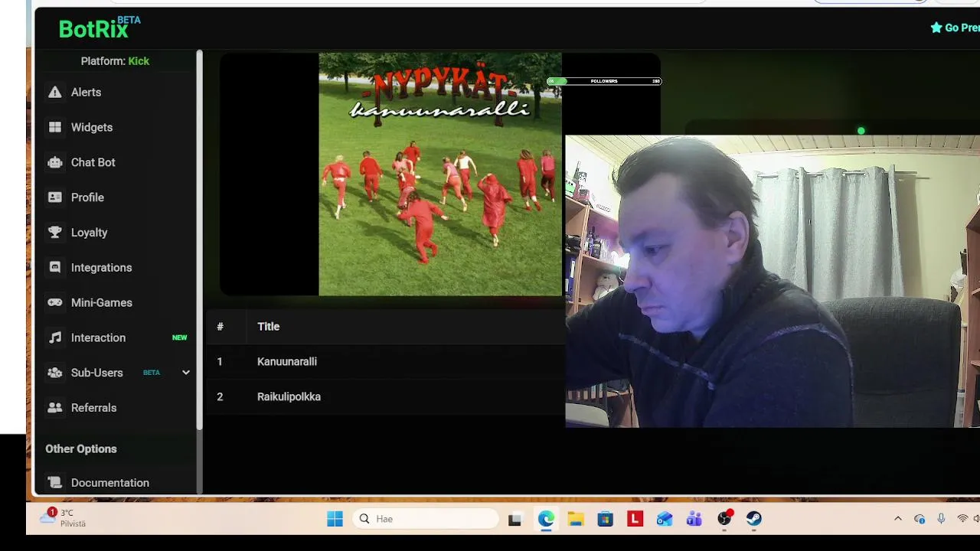
Task: Click the Wi-Fi network tray icon
Action: tap(962, 519)
